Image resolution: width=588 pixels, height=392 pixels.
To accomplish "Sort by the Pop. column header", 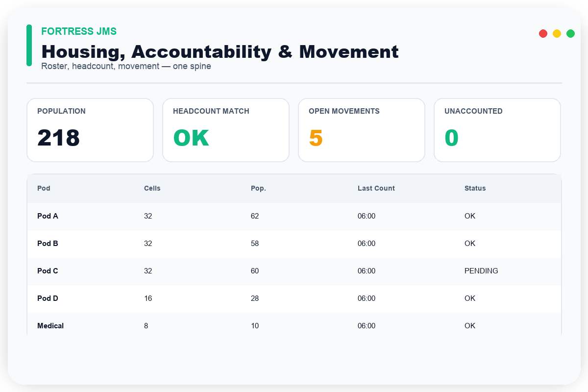I will (x=258, y=188).
